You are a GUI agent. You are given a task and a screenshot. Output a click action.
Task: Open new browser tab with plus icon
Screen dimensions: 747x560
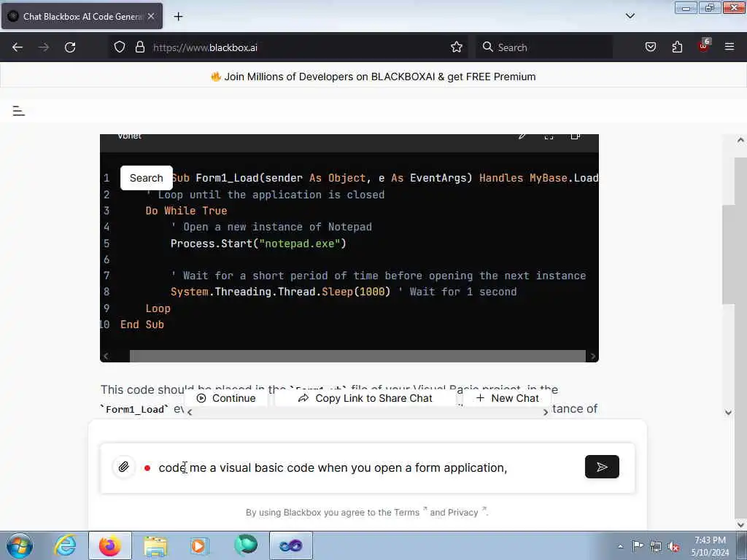point(178,17)
